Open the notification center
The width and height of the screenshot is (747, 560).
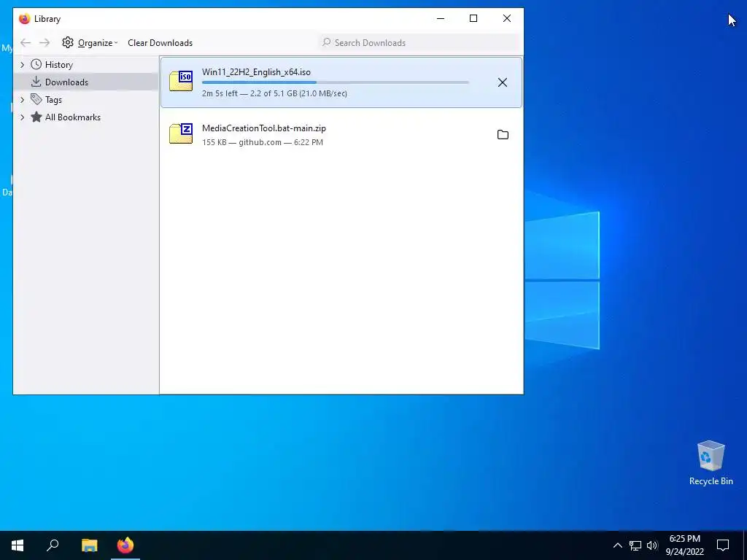pyautogui.click(x=723, y=545)
